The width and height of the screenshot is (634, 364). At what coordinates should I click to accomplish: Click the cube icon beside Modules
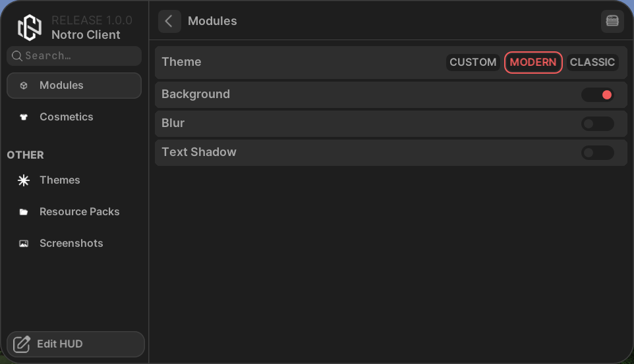click(x=24, y=86)
